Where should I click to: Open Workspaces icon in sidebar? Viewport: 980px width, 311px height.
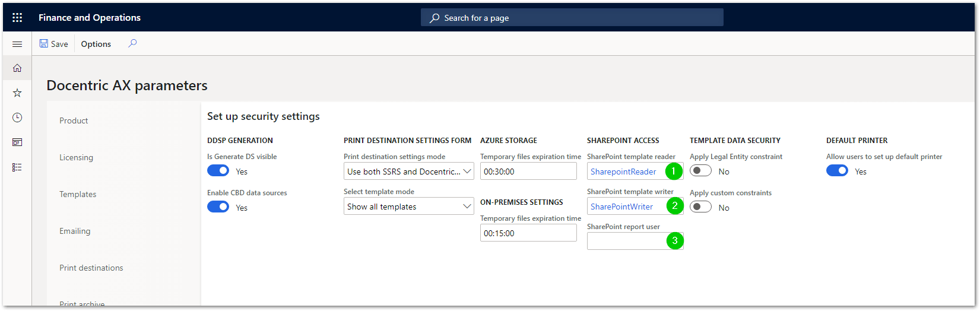coord(17,142)
